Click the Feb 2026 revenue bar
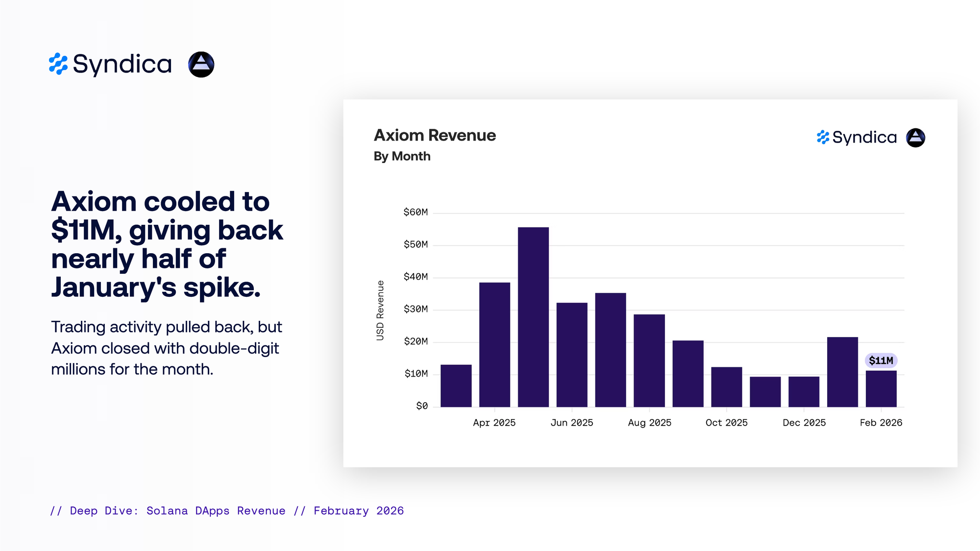980x551 pixels. pyautogui.click(x=881, y=389)
